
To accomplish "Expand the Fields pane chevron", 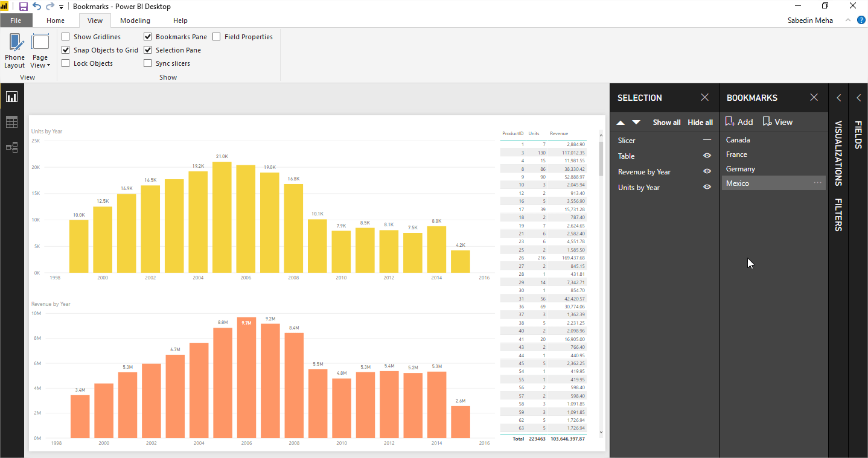I will click(858, 97).
